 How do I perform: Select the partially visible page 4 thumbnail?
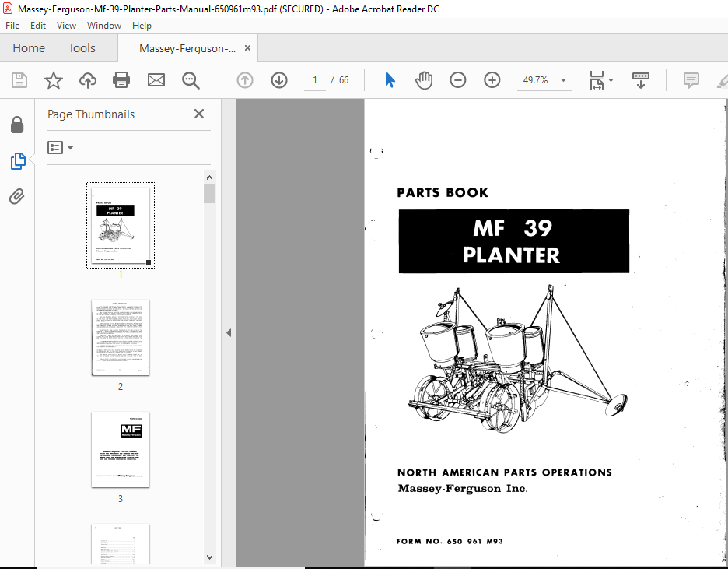coord(121,543)
